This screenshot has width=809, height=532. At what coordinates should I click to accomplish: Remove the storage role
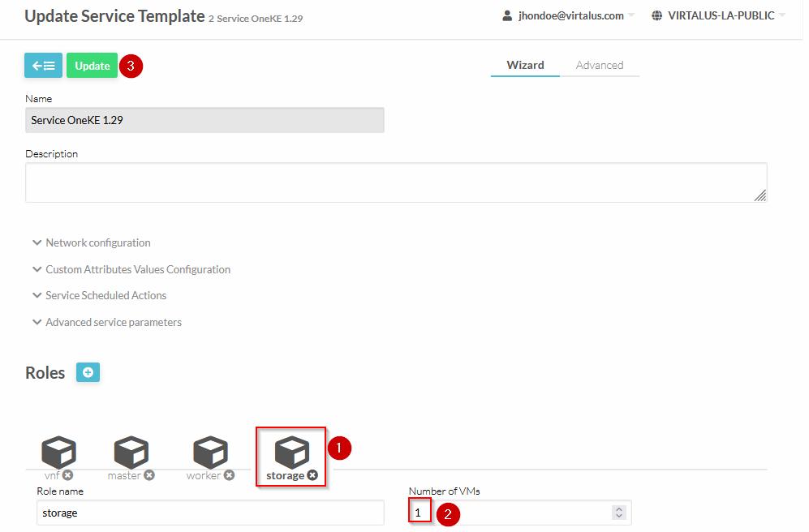click(312, 475)
